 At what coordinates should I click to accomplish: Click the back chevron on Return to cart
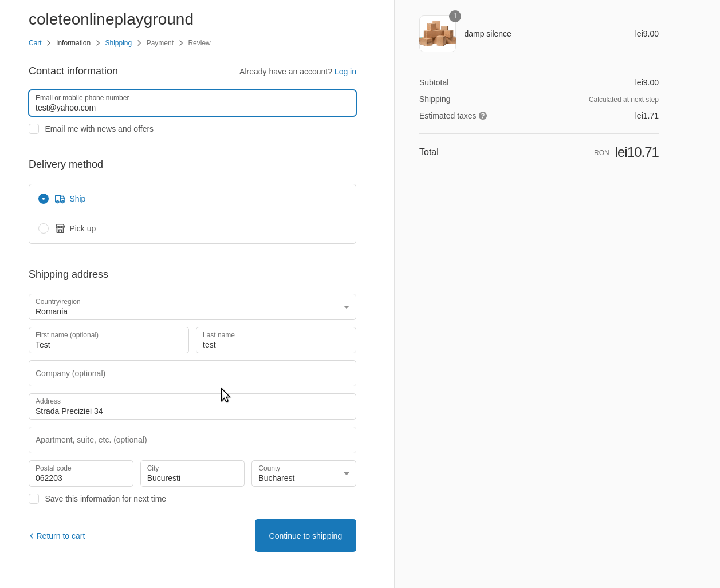31,535
